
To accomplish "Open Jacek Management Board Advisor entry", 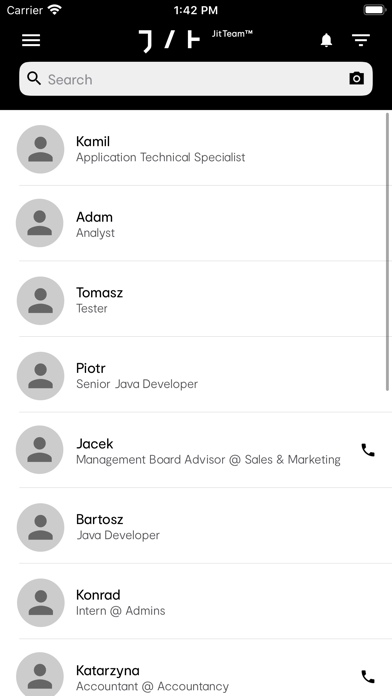I will [196, 450].
